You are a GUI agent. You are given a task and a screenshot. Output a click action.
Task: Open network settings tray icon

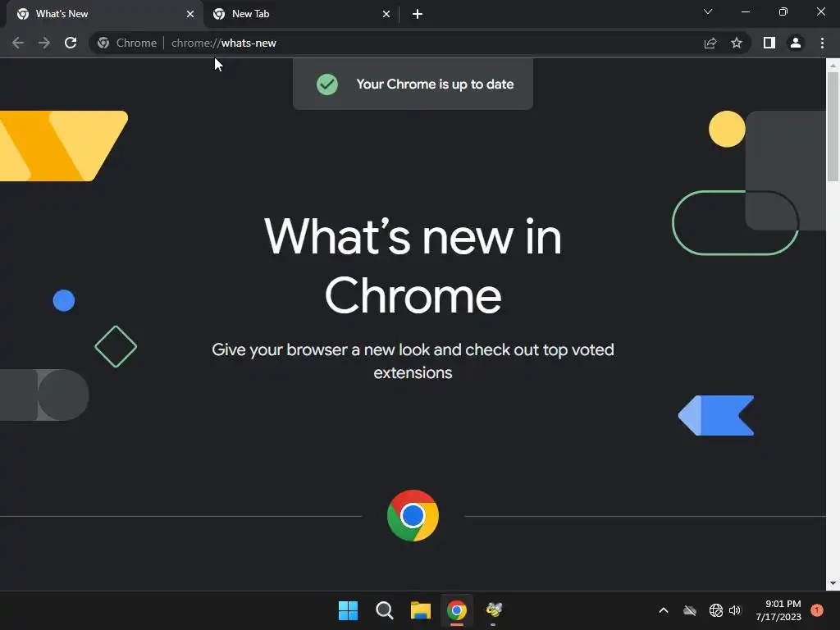click(715, 610)
